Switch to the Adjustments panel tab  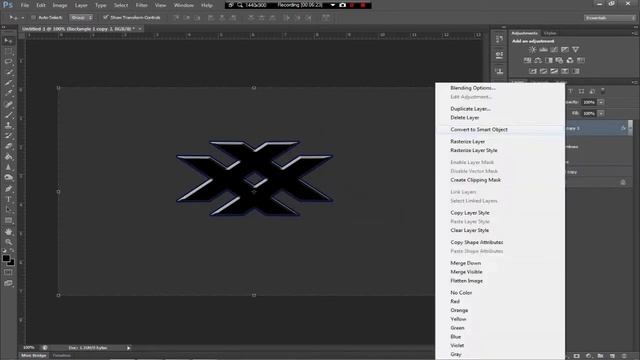coord(524,33)
